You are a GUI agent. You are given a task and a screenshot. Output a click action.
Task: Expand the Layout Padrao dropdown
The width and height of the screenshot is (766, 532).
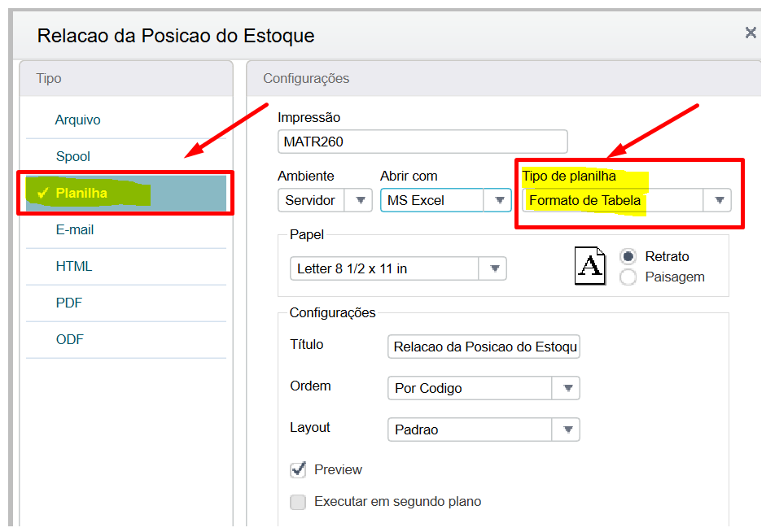(x=567, y=430)
